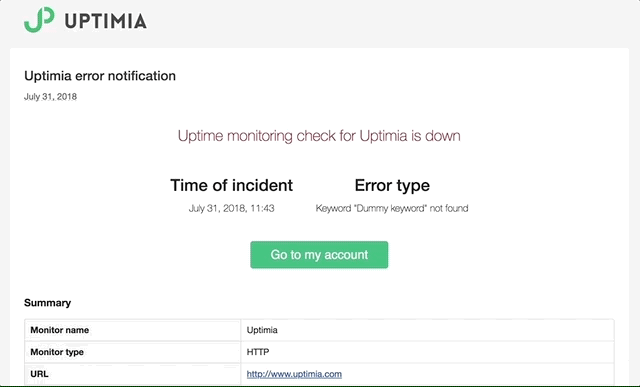Click the 'HTTP' monitor type value
This screenshot has height=387, width=640.
tap(258, 352)
